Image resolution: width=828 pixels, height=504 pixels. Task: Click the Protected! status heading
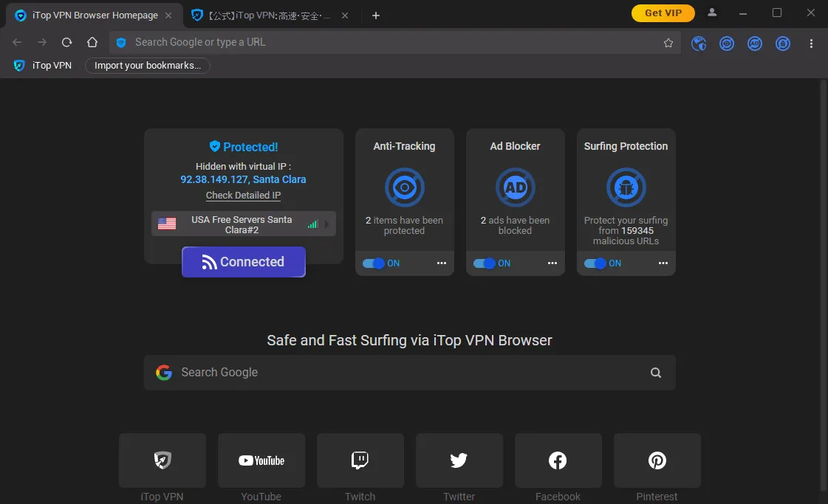point(244,147)
